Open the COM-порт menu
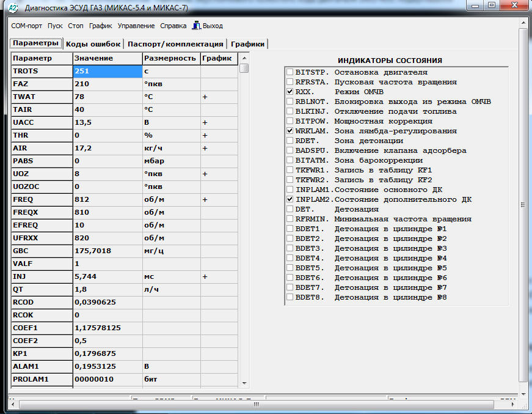Screen dimensions: 532x414 click(27, 26)
